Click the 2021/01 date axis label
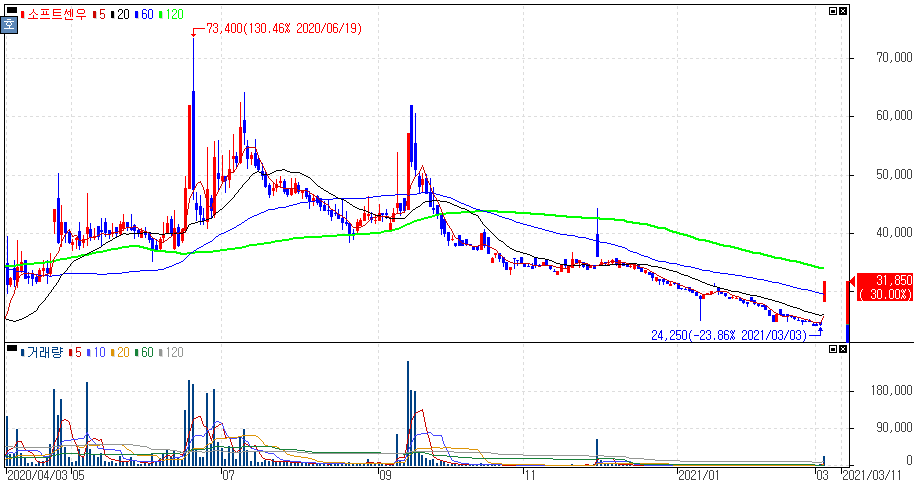The width and height of the screenshot is (914, 483). 699,475
